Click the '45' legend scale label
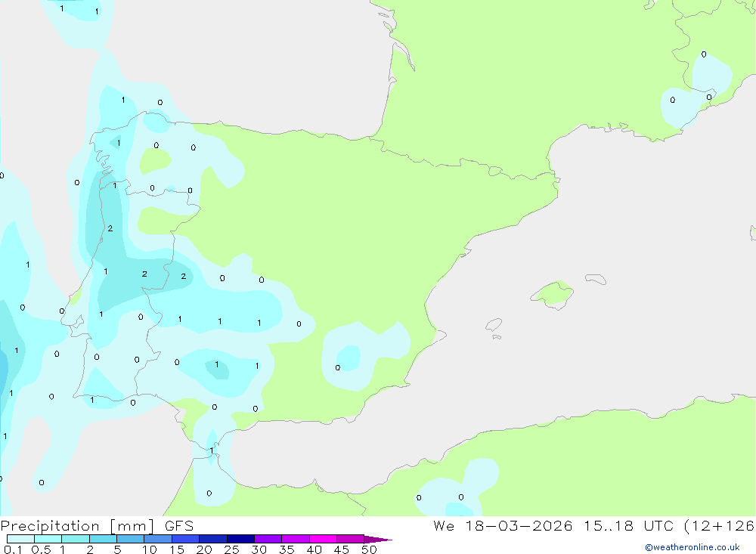The image size is (756, 554). (342, 549)
